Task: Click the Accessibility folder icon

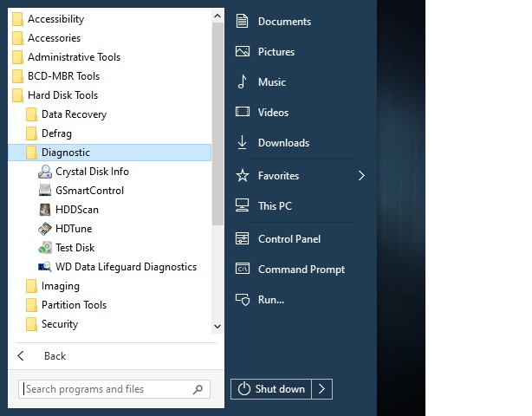Action: pyautogui.click(x=17, y=19)
